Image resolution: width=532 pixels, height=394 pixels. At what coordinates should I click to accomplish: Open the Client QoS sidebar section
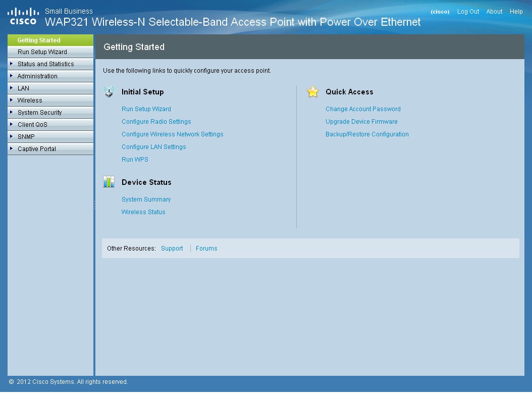click(x=50, y=125)
